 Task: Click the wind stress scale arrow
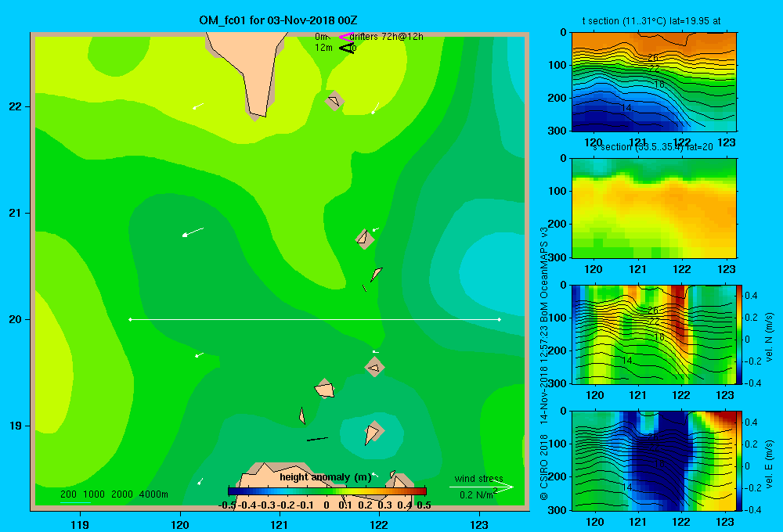click(x=481, y=487)
